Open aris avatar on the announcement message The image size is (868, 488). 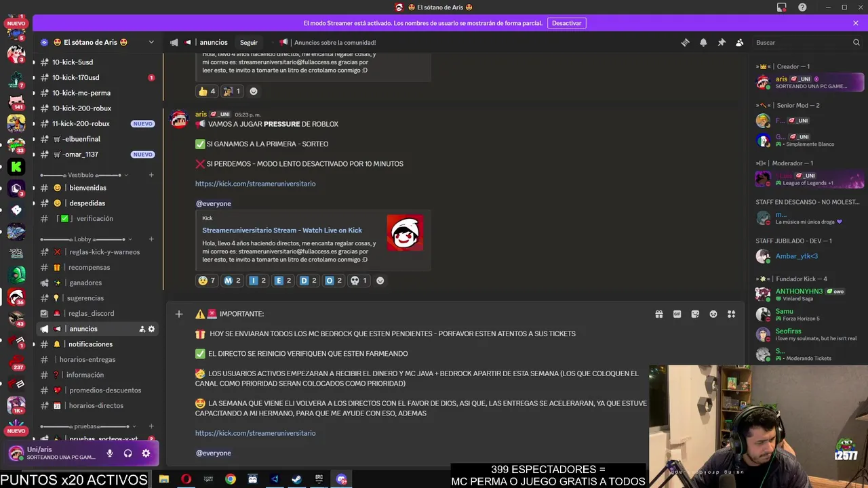pyautogui.click(x=179, y=119)
